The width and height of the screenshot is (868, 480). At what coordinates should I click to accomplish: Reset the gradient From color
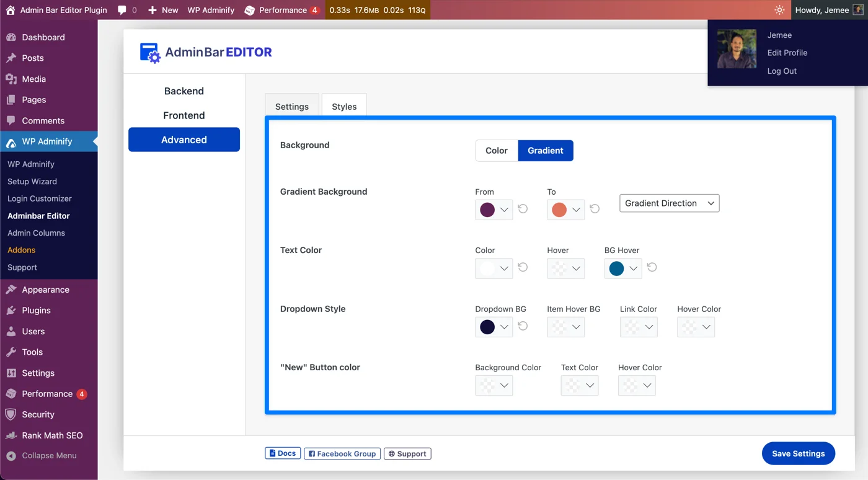(x=523, y=209)
